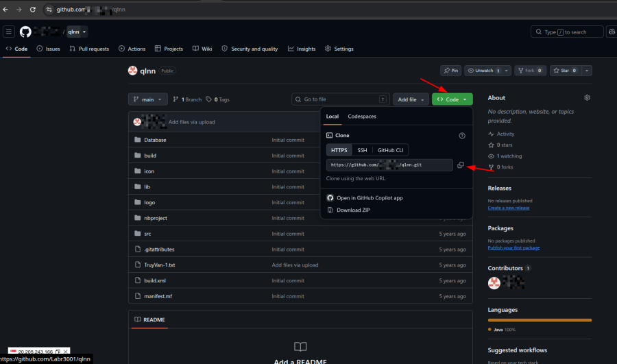
Task: Open the Pull requests tab
Action: tap(89, 49)
